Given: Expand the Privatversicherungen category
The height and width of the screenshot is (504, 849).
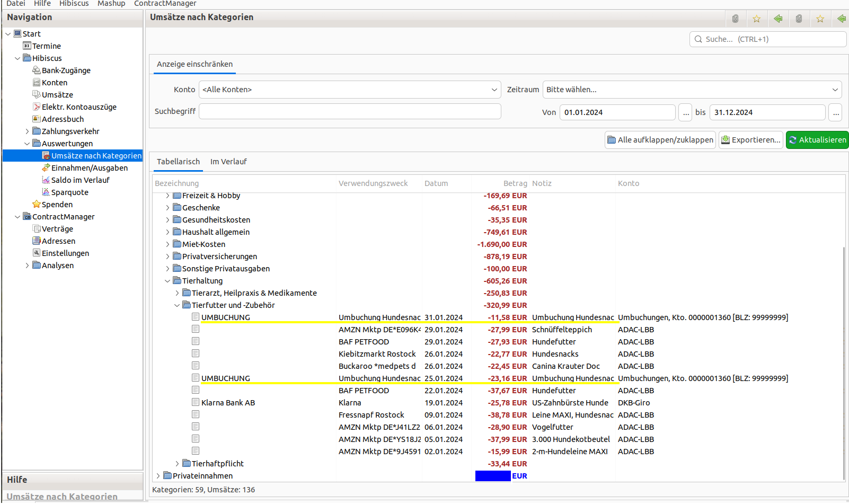Looking at the screenshot, I should pos(167,257).
